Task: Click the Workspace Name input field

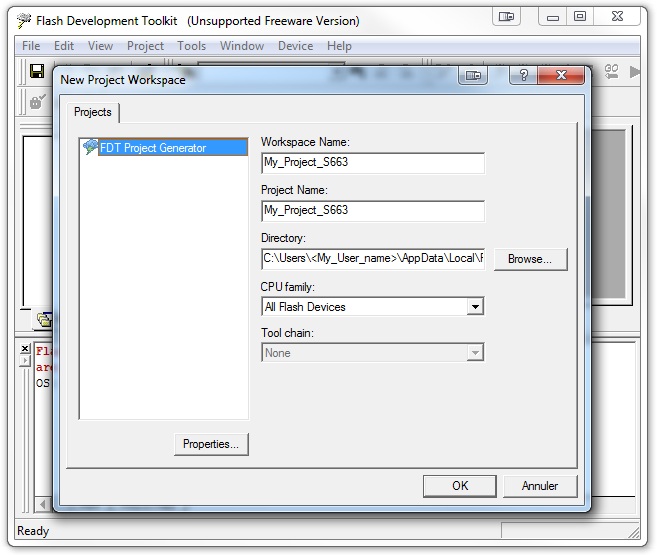Action: (373, 163)
